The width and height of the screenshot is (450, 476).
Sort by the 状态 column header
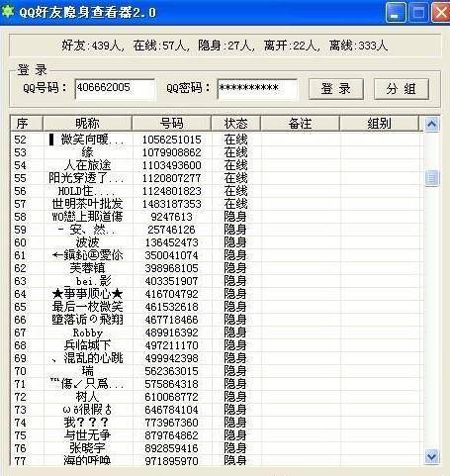point(235,124)
